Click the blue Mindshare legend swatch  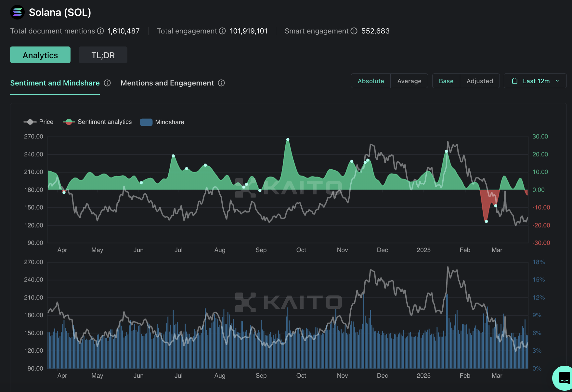pyautogui.click(x=146, y=122)
